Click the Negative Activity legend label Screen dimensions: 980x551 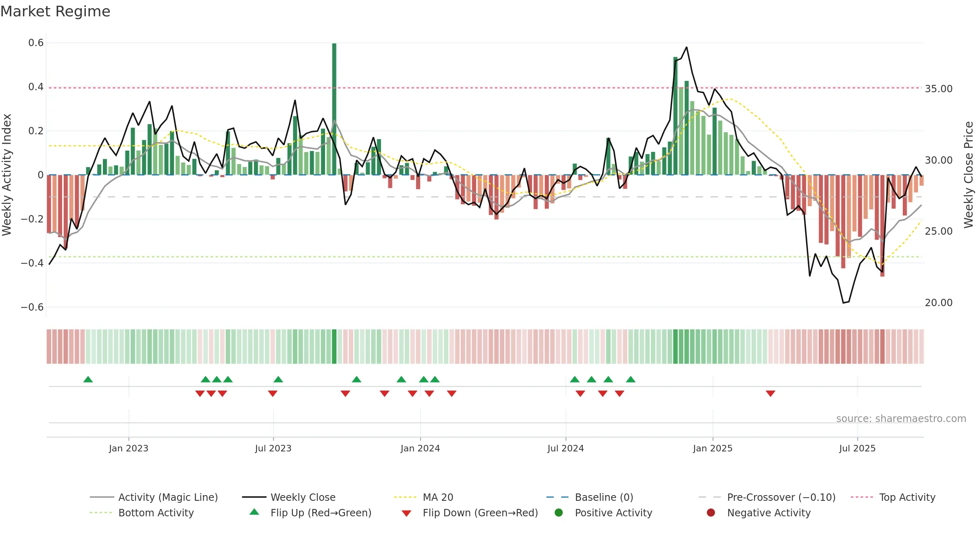tap(769, 513)
